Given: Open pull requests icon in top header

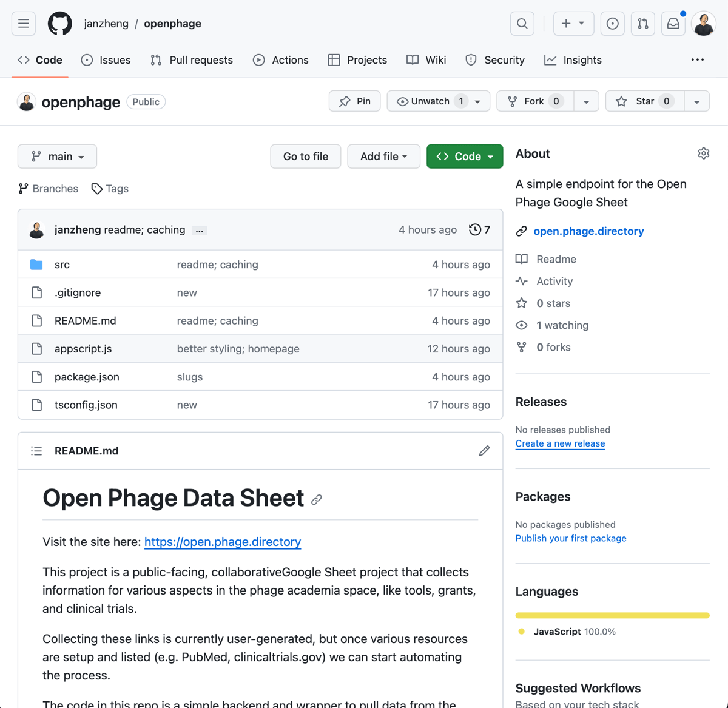Looking at the screenshot, I should pos(643,24).
